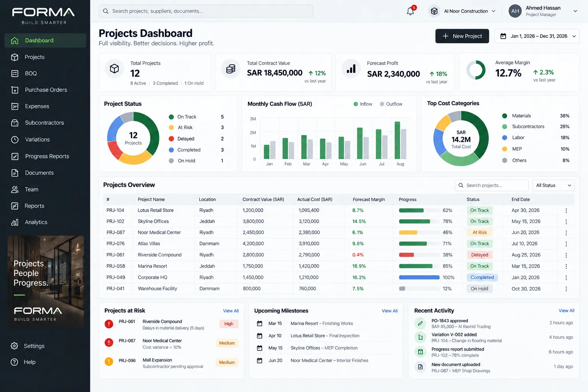Click View All in Upcoming Milestones
The height and width of the screenshot is (392, 588).
390,311
